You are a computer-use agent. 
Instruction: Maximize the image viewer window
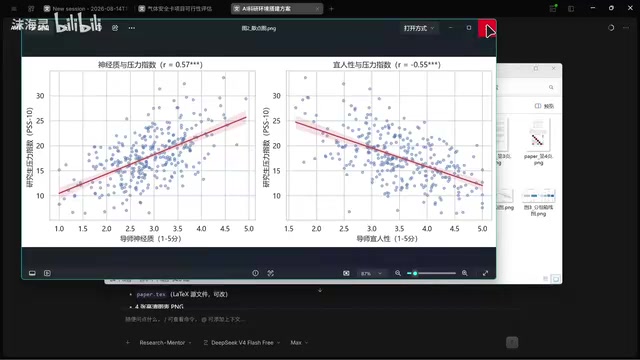(469, 28)
